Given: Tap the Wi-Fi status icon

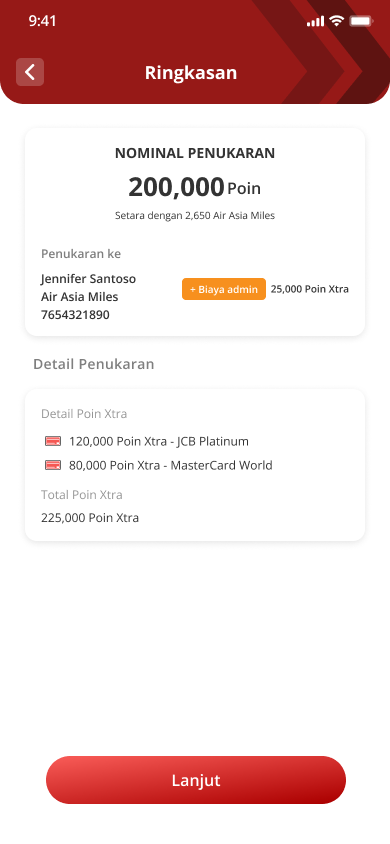Looking at the screenshot, I should (337, 21).
